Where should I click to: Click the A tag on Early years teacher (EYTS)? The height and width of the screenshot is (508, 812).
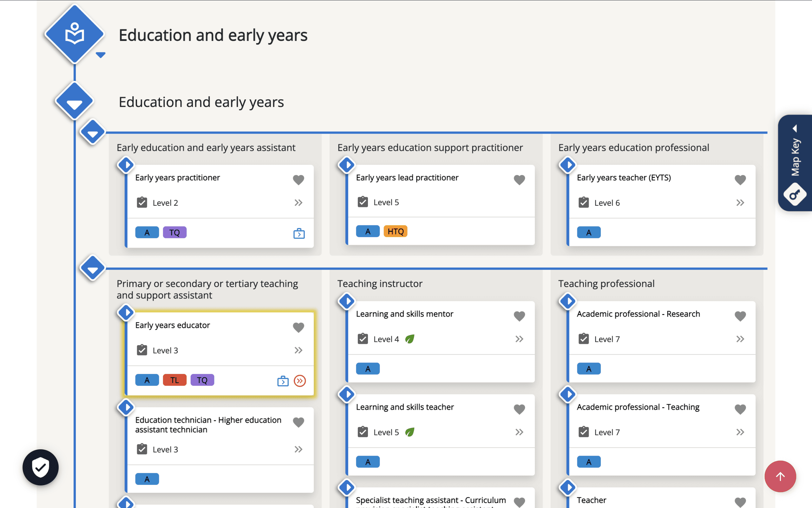coord(588,232)
